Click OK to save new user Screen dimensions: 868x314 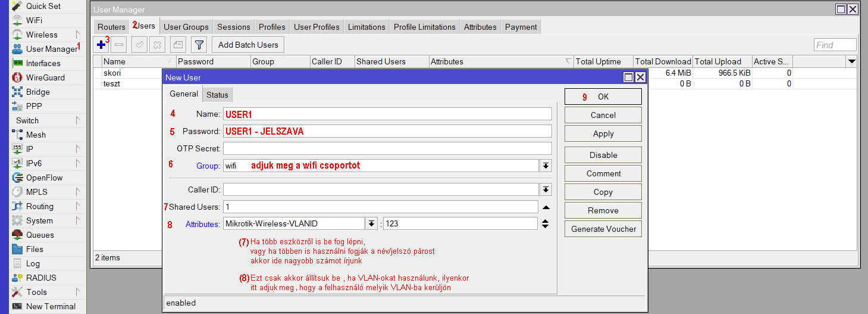coord(603,97)
